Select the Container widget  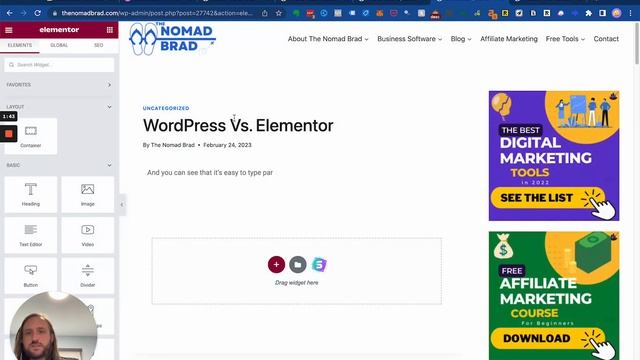[x=31, y=137]
